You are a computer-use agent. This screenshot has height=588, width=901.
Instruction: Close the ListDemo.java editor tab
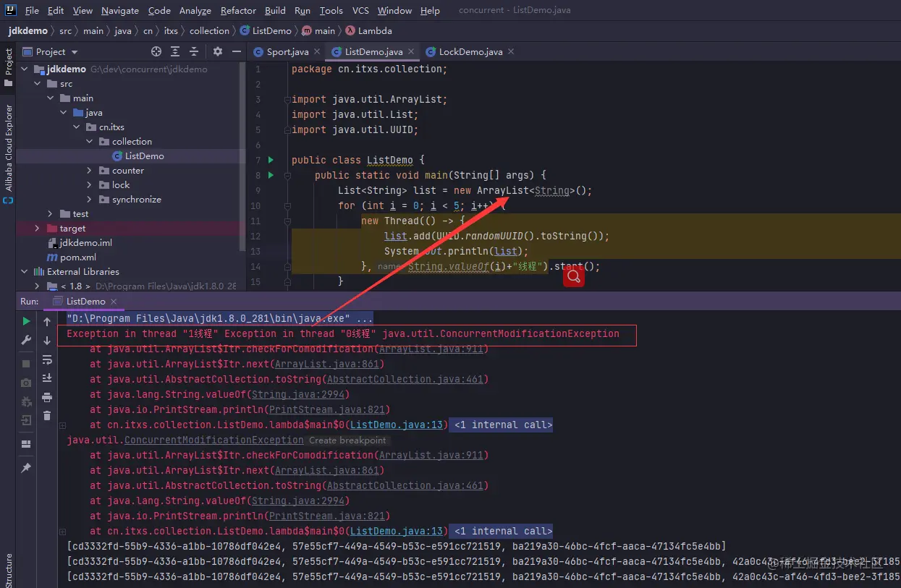coord(411,51)
